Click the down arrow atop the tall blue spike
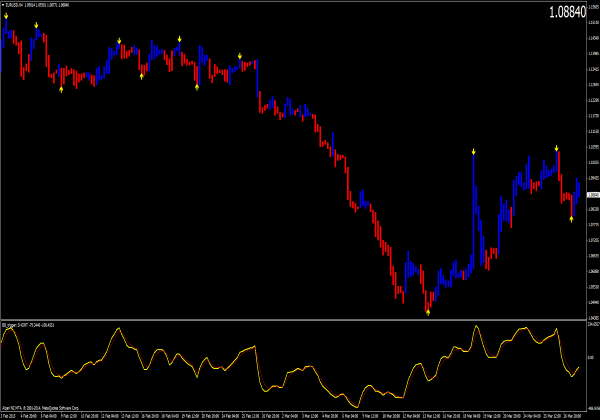The image size is (600, 420). point(473,151)
